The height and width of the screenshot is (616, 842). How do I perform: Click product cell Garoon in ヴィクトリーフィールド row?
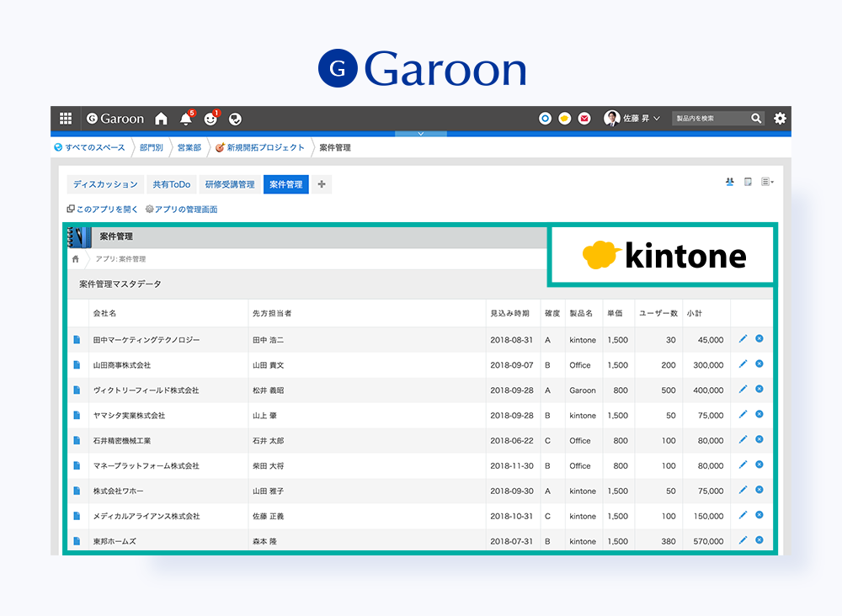583,390
